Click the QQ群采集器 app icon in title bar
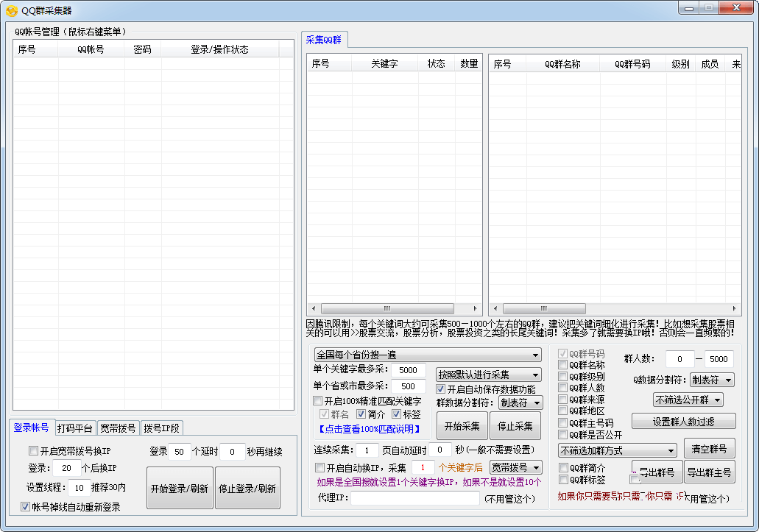The image size is (759, 532). click(x=12, y=10)
